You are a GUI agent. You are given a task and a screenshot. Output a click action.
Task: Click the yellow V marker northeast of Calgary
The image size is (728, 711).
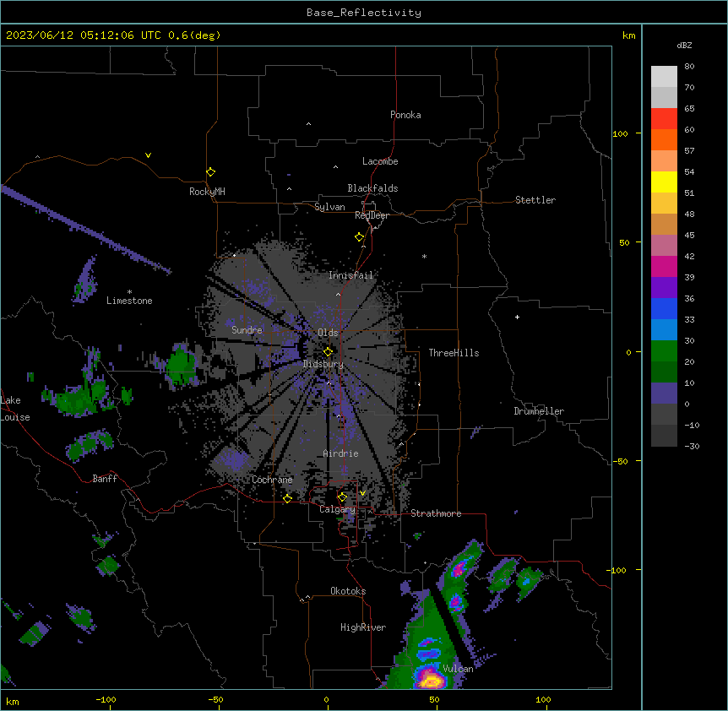(362, 493)
